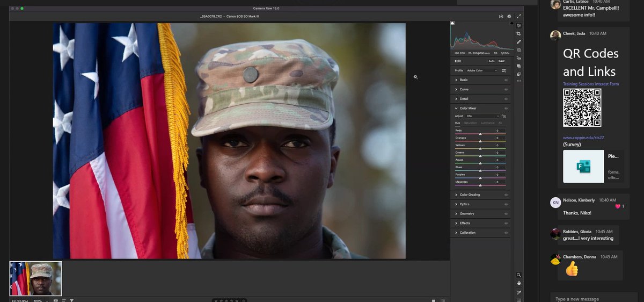Toggle the color sampler eyedropper icon
Screen dimensions: 644x302
pos(519,292)
